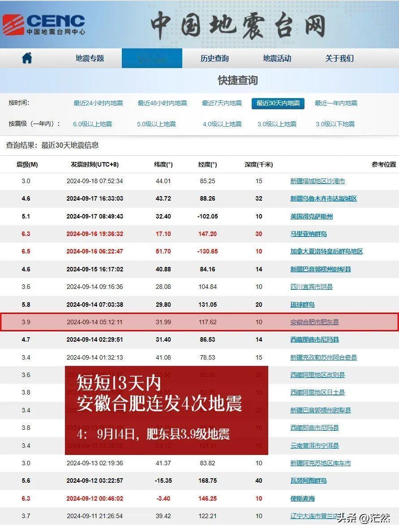Open 琉球群岛 location link

(302, 305)
